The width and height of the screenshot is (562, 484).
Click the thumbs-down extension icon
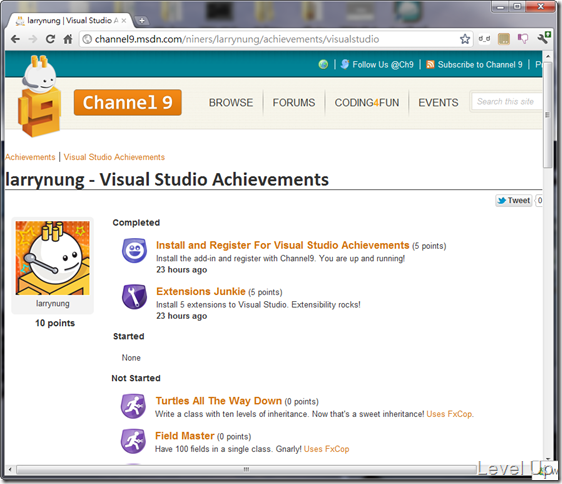click(523, 39)
